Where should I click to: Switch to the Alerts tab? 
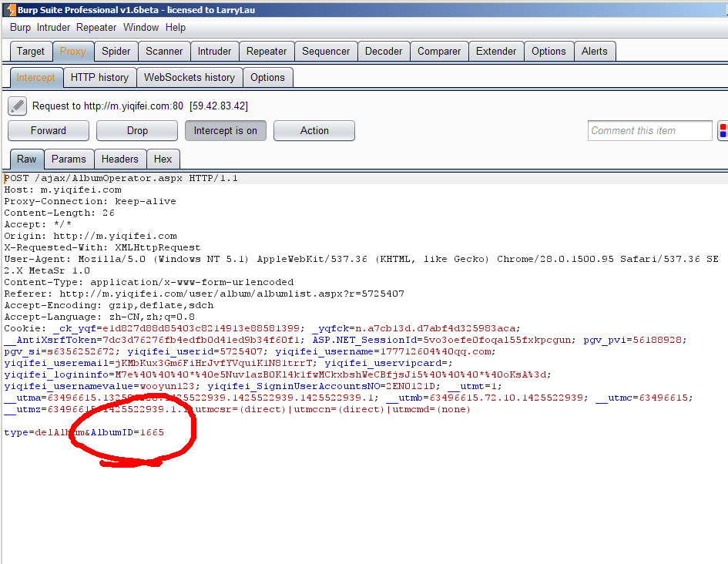point(595,51)
